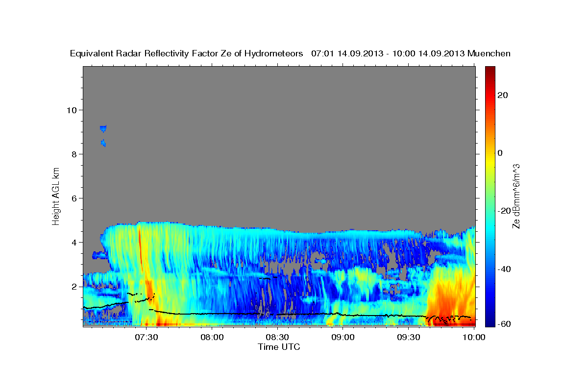Screen dimensions: 588x392
Task: Click the 'Ze dBmm^6/m^3' colorbar unit label
Action: 516,196
